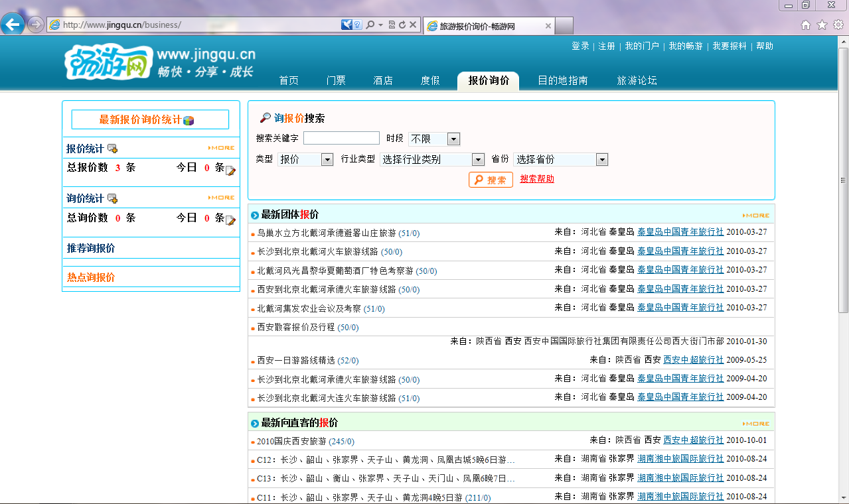Open the 行业类型 dropdown
Screen dimensions: 849x504
tap(432, 160)
